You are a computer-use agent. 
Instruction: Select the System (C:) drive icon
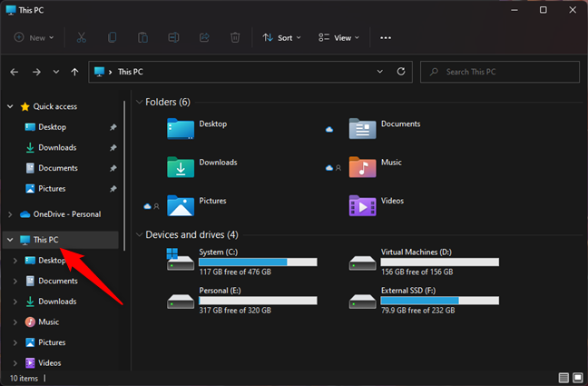pos(181,260)
